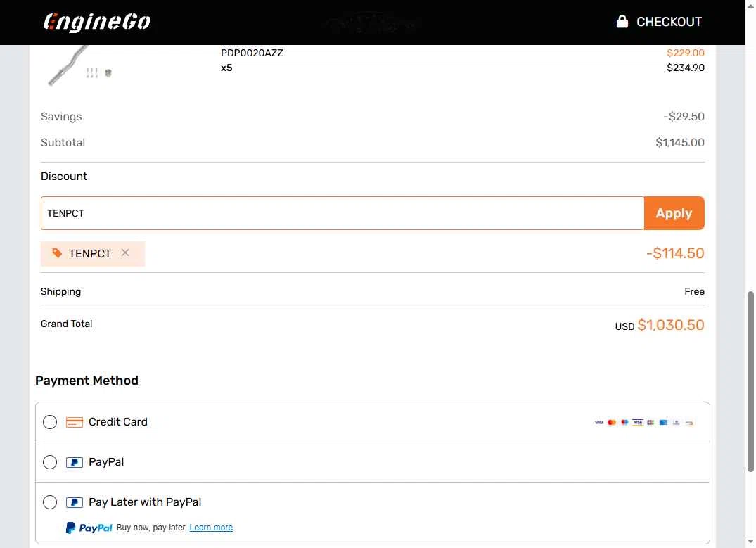Click the product thumbnail image

[x=79, y=65]
